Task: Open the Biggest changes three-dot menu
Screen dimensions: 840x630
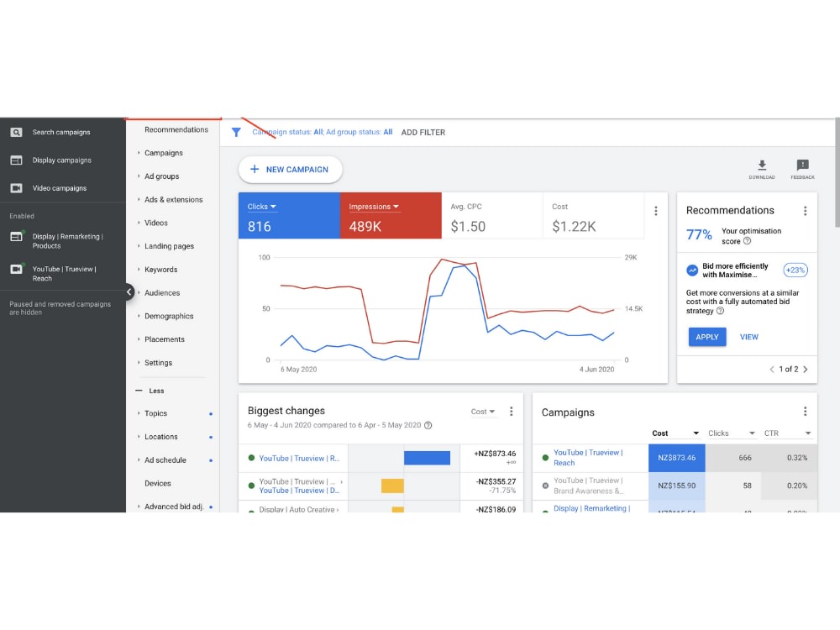Action: point(511,412)
